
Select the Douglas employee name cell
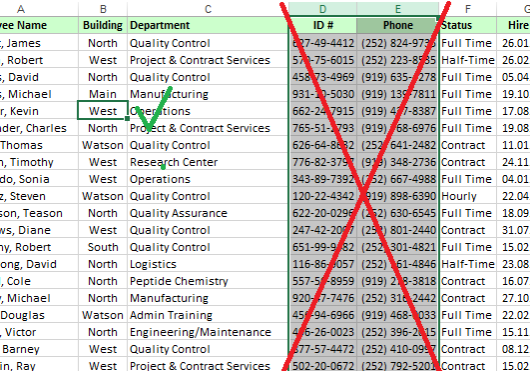39,315
